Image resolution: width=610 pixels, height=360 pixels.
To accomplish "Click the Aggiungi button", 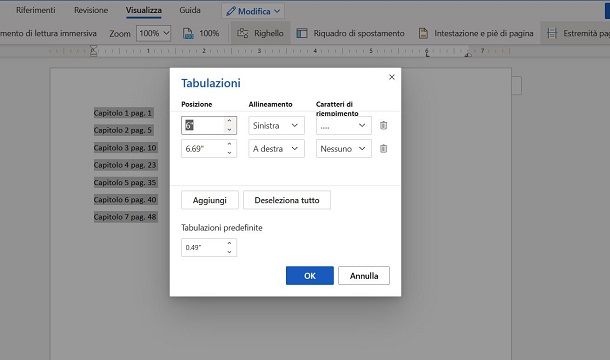I will pos(210,200).
